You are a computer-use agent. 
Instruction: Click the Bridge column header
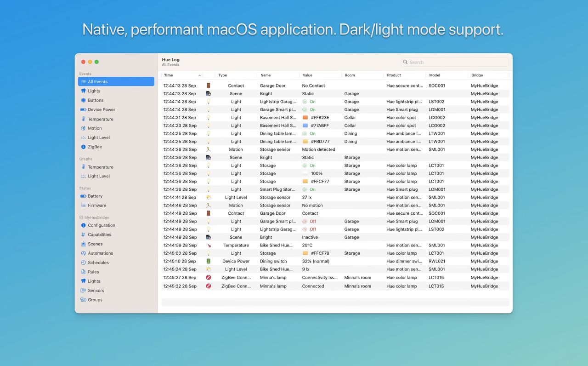click(477, 75)
